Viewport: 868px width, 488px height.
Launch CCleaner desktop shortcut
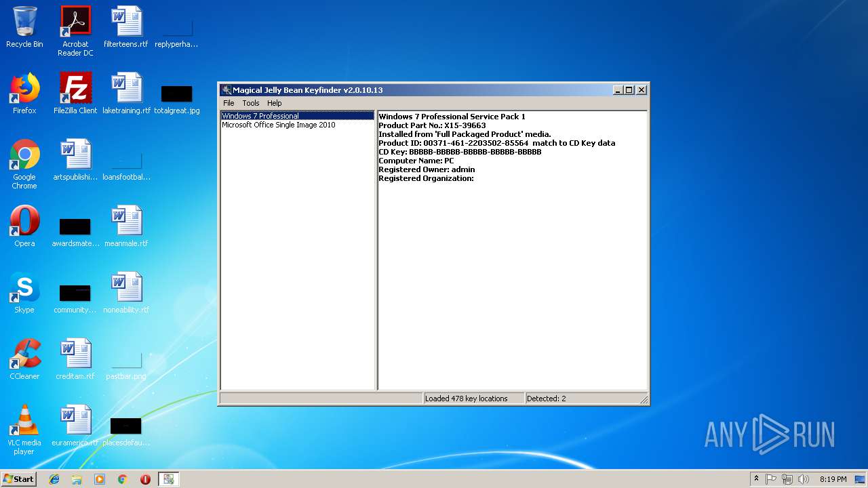24,359
